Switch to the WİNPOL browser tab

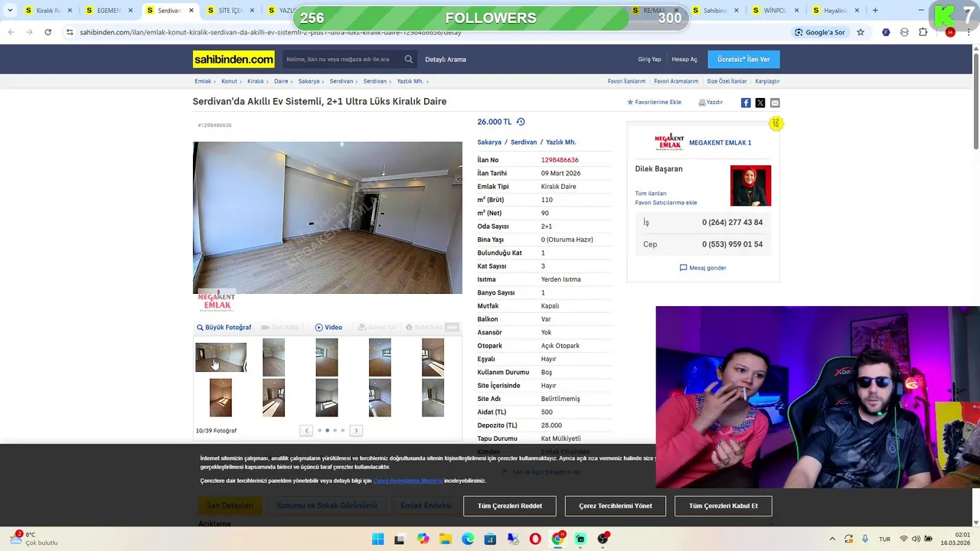point(776,11)
